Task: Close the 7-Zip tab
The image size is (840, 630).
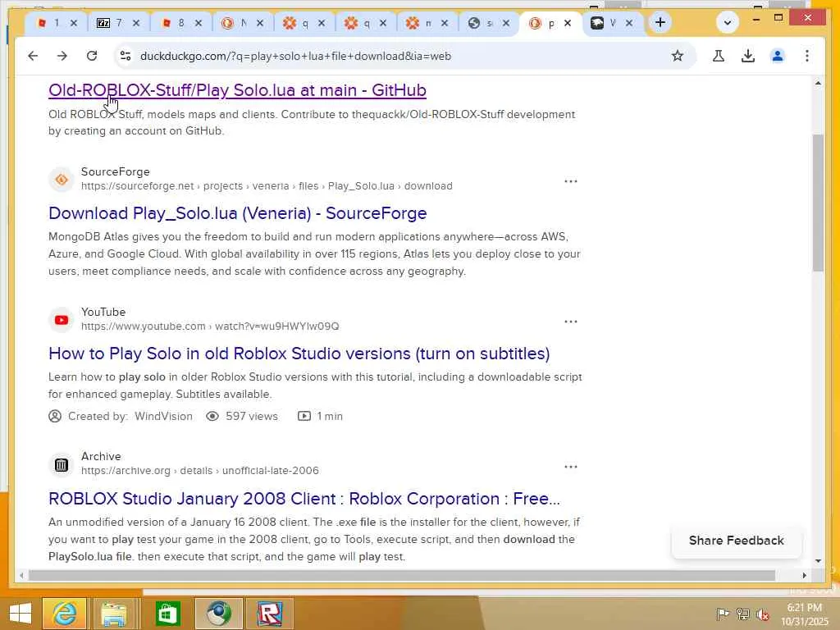Action: point(136,23)
